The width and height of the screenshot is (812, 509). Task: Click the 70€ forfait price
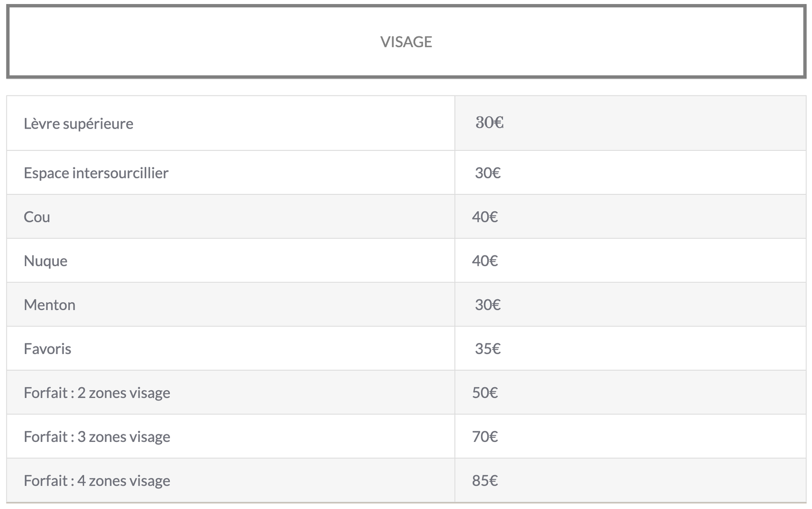click(485, 436)
